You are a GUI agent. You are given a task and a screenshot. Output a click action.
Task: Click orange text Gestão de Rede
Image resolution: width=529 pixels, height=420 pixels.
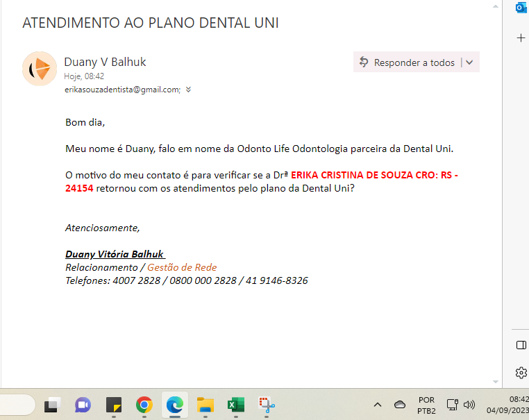182,267
